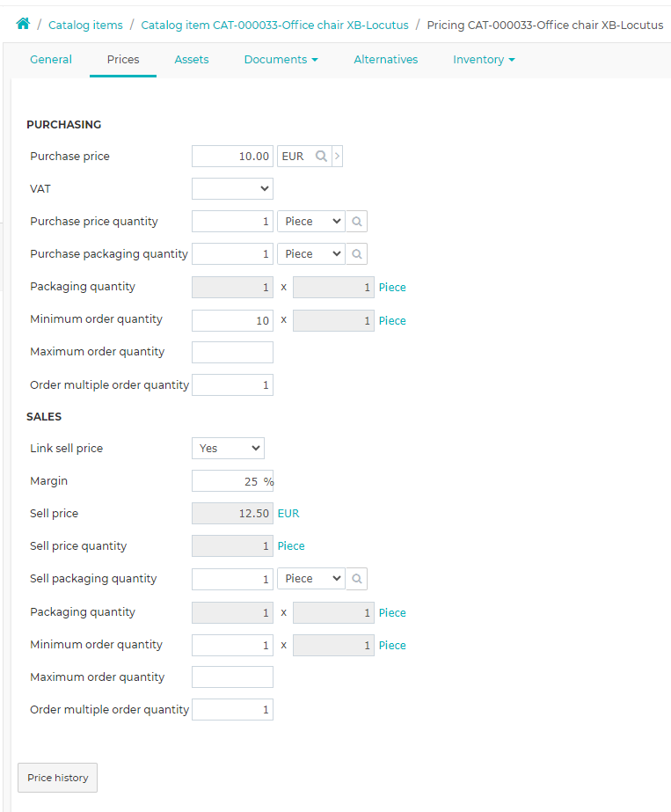The height and width of the screenshot is (812, 671).
Task: Focus Sell packaging quantity number field
Action: click(232, 579)
